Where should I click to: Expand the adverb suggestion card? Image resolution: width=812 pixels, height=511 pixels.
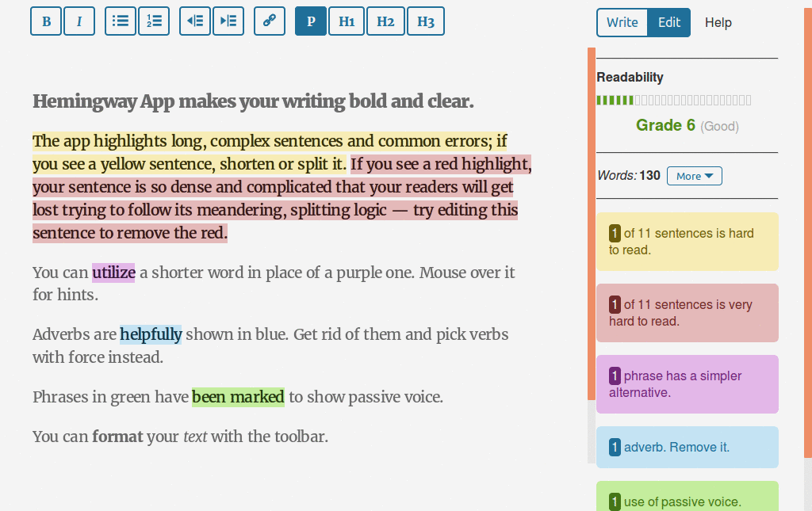(687, 446)
